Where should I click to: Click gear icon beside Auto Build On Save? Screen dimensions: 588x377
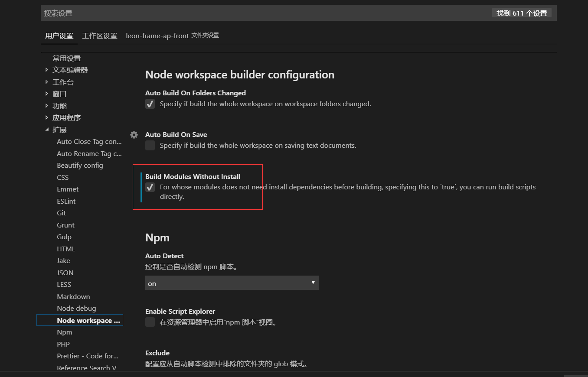134,135
